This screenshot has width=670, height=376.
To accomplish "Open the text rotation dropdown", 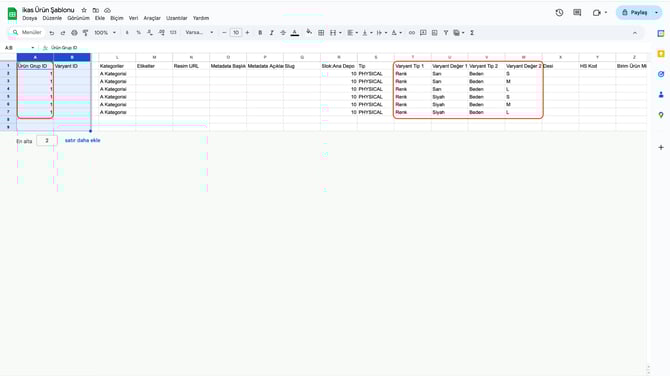I will [x=397, y=33].
